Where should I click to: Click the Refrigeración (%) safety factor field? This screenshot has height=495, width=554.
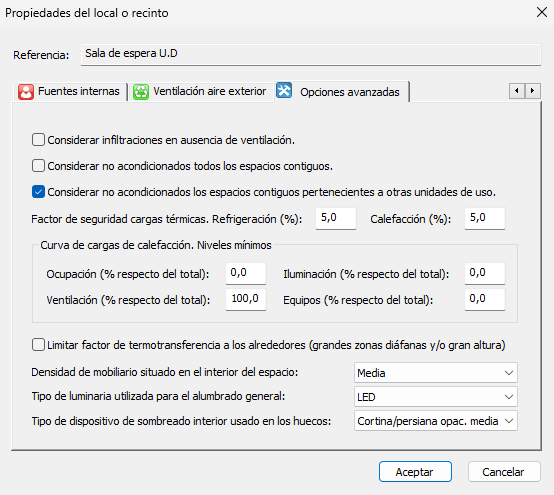click(x=336, y=218)
